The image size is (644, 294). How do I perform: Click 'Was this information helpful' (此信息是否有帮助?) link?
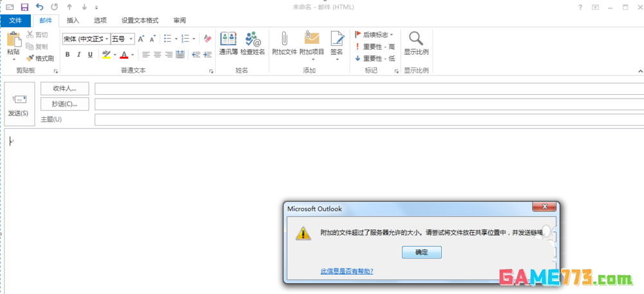pyautogui.click(x=346, y=271)
